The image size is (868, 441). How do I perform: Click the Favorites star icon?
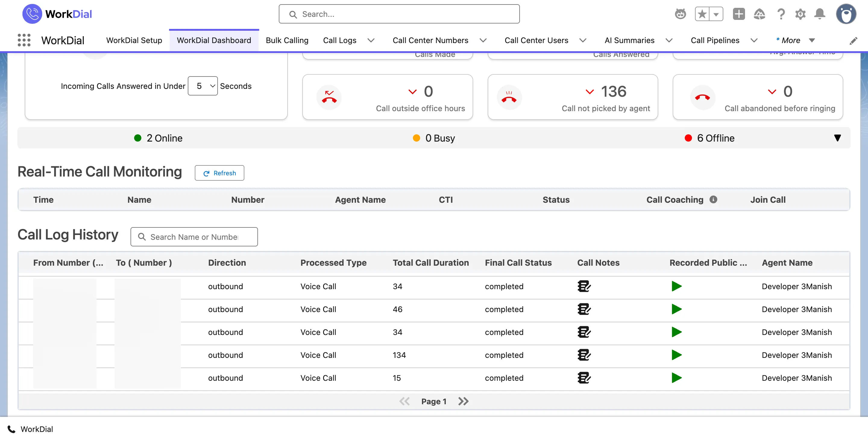pyautogui.click(x=702, y=14)
